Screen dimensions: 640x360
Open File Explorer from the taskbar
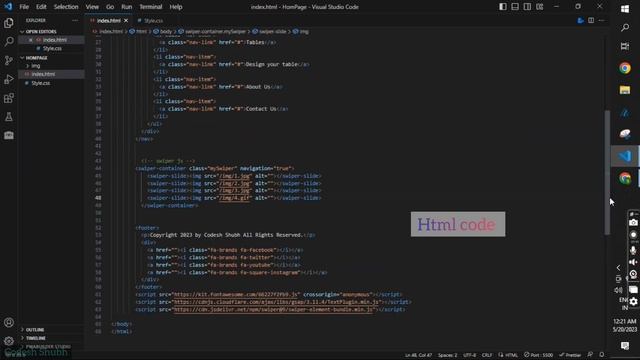(x=625, y=90)
